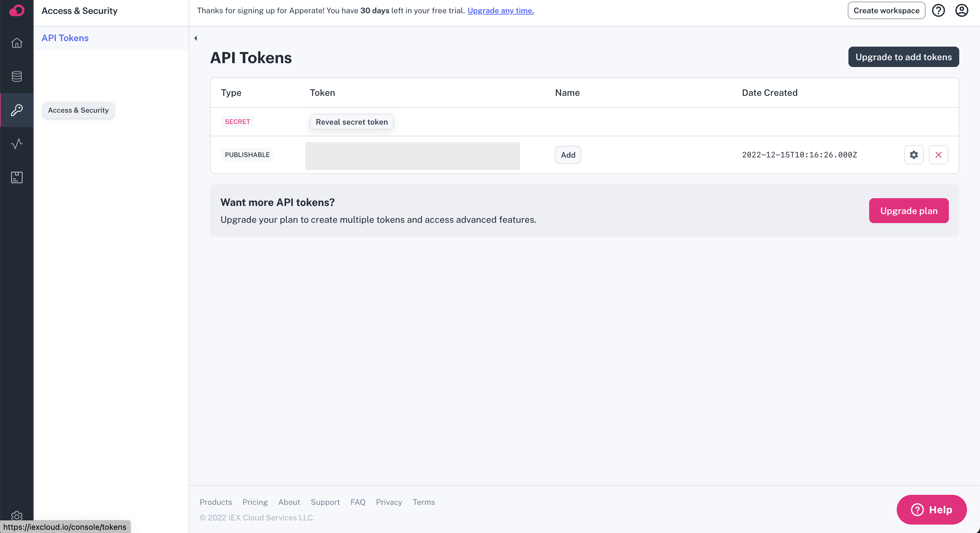Click the hidden publishable token field
Image resolution: width=980 pixels, height=533 pixels.
pos(413,156)
